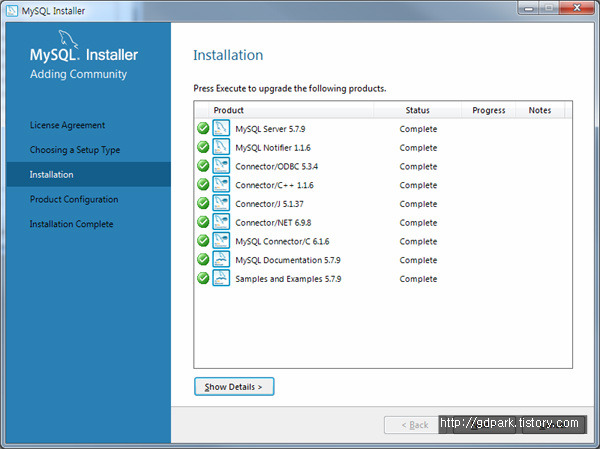The height and width of the screenshot is (449, 600).
Task: Click Complete status for Connector/ODBC 5.3.4
Action: click(418, 167)
